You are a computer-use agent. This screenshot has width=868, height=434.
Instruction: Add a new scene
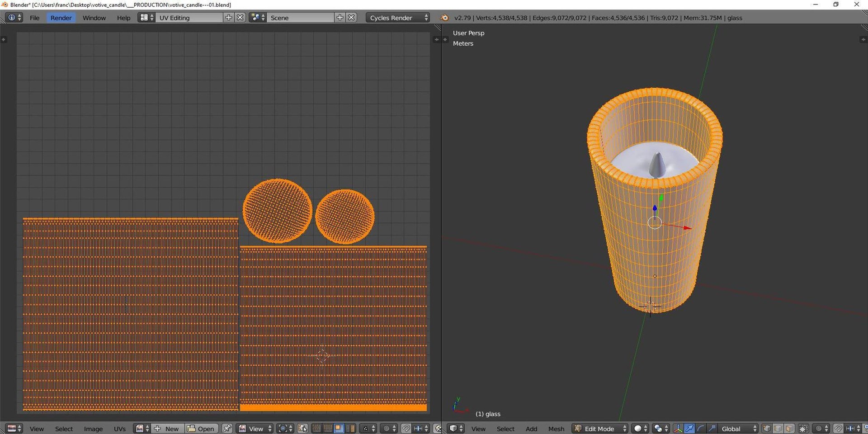pyautogui.click(x=340, y=18)
